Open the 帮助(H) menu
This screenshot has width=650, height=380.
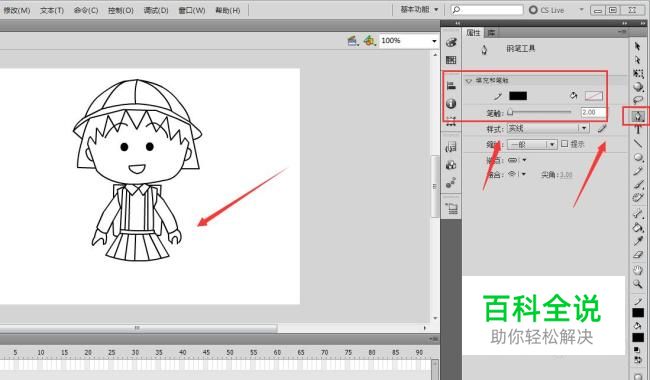228,10
